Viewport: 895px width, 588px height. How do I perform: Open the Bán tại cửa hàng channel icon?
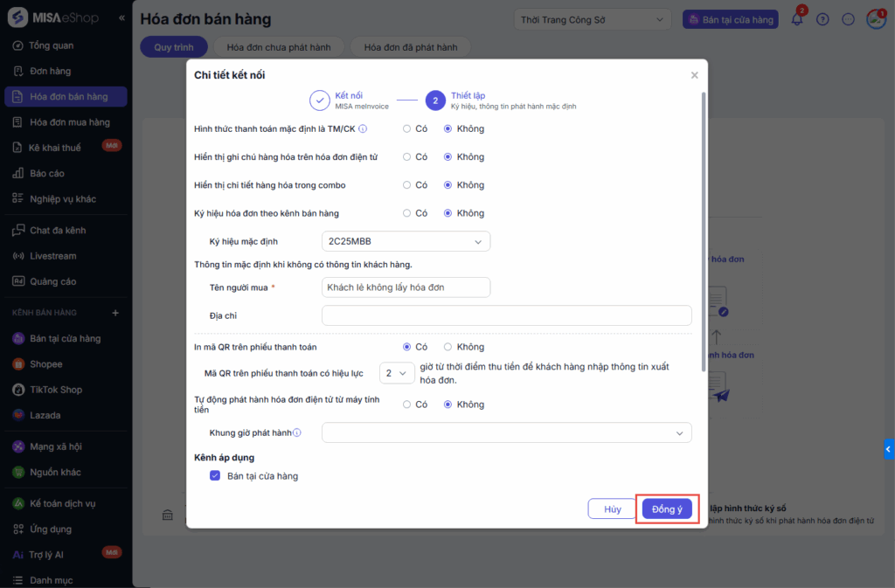tap(18, 338)
